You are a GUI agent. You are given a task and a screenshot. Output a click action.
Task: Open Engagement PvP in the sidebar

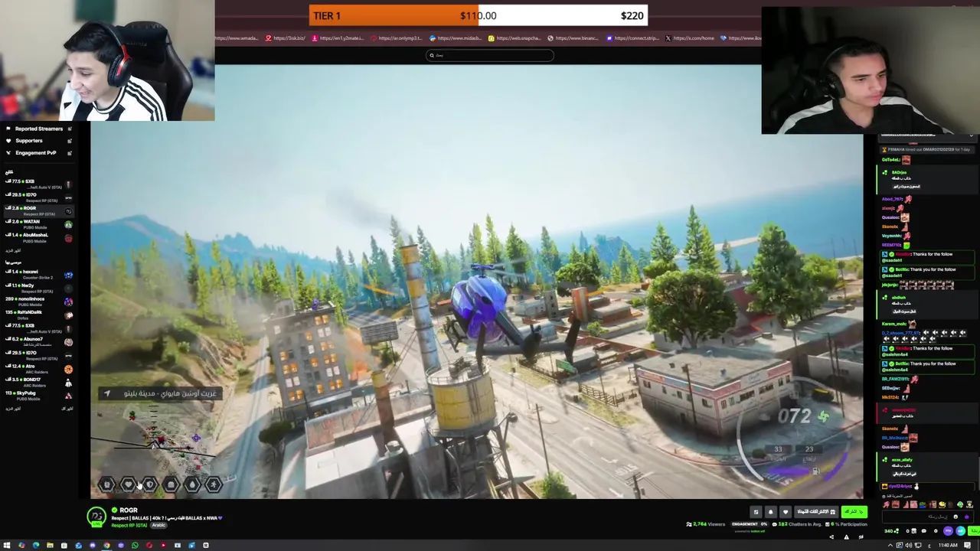(x=38, y=153)
